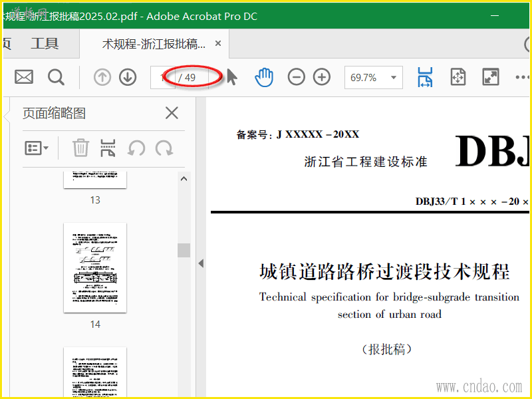Select the page 14 thumbnail
Image resolution: width=532 pixels, height=399 pixels.
tap(95, 268)
